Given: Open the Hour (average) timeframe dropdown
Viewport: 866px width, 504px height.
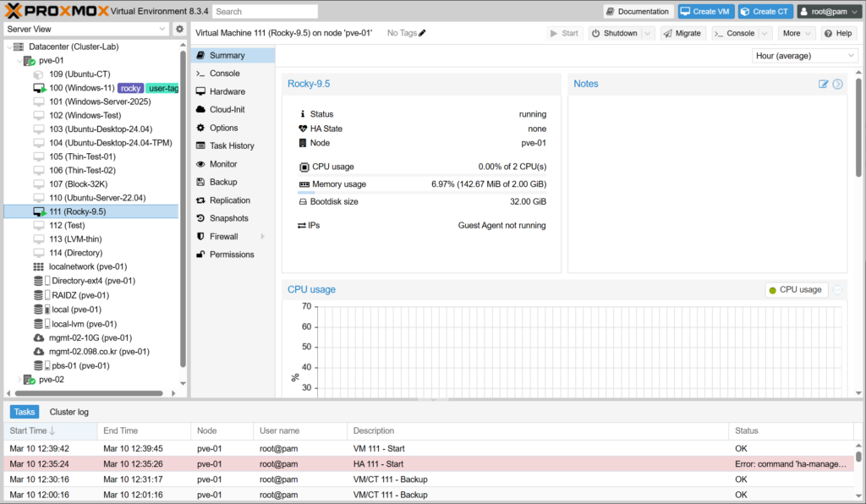Looking at the screenshot, I should click(x=804, y=55).
